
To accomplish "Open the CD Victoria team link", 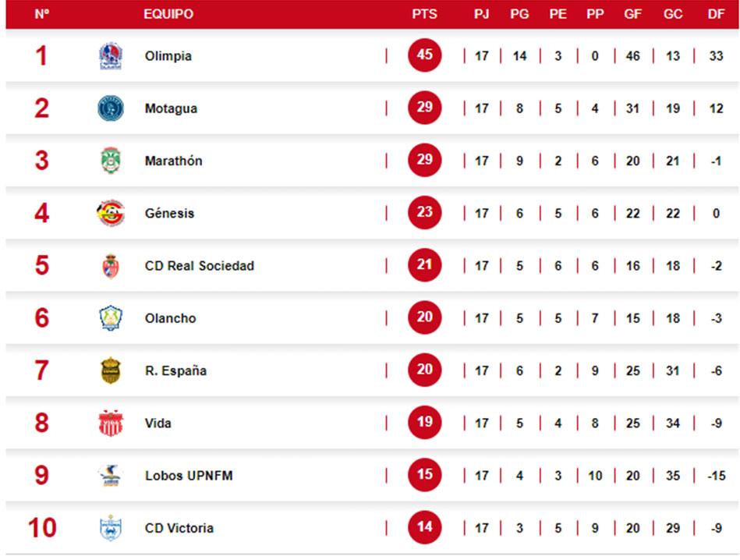I will click(179, 528).
